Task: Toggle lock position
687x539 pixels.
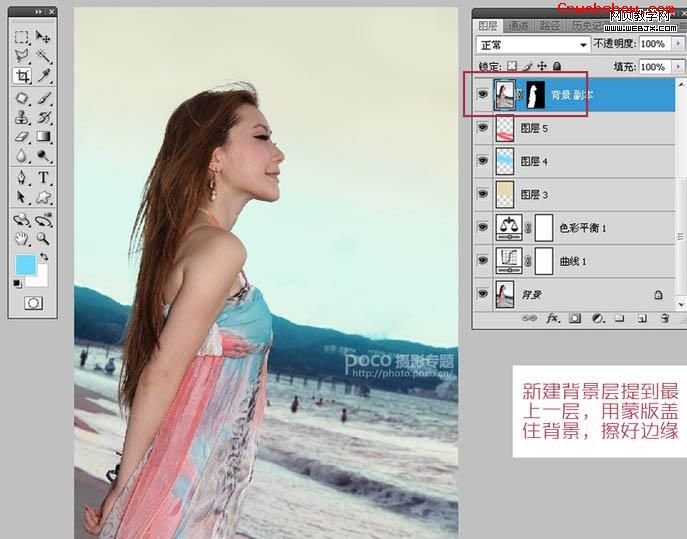Action: tap(542, 66)
